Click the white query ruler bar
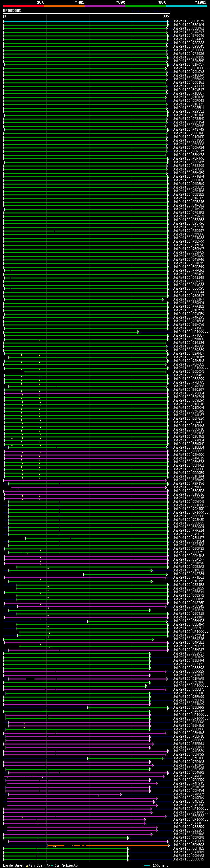This screenshot has height=868, width=210. tap(87, 13)
